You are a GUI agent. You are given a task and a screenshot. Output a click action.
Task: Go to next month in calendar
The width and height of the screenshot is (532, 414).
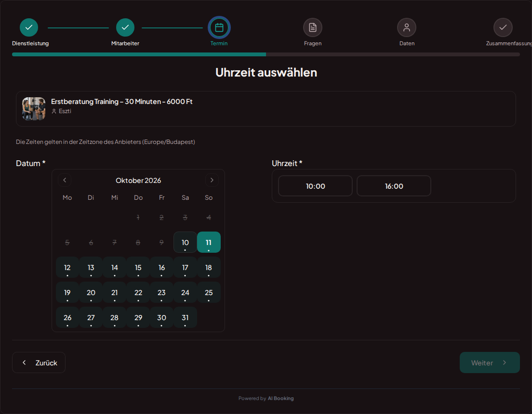[212, 180]
